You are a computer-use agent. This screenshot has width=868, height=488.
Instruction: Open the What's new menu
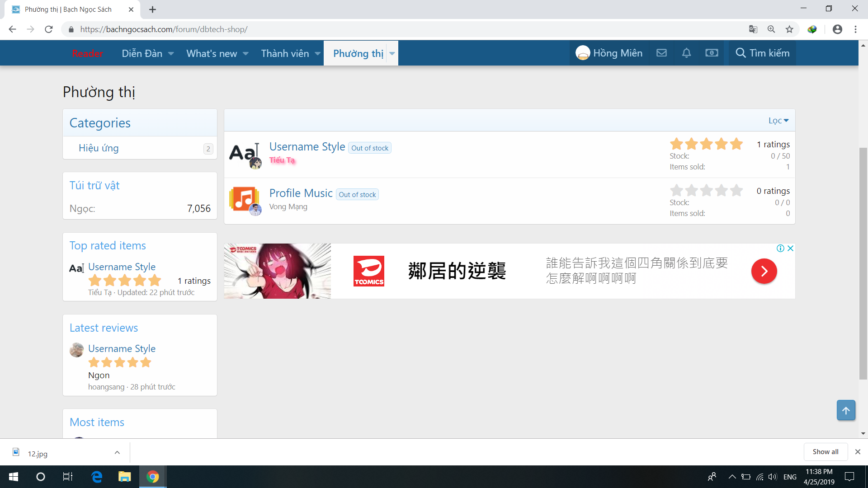click(212, 53)
